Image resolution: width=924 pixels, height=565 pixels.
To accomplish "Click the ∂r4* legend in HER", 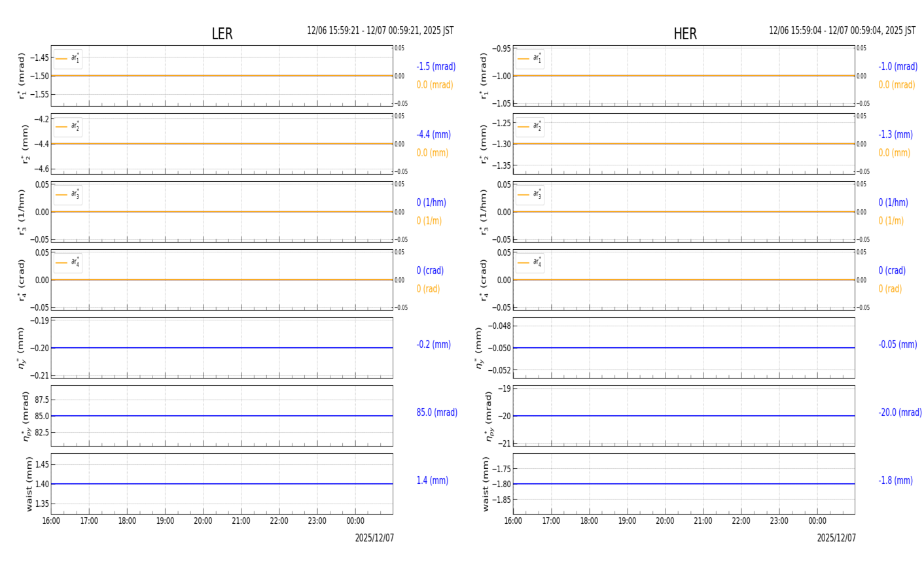I will pyautogui.click(x=530, y=263).
